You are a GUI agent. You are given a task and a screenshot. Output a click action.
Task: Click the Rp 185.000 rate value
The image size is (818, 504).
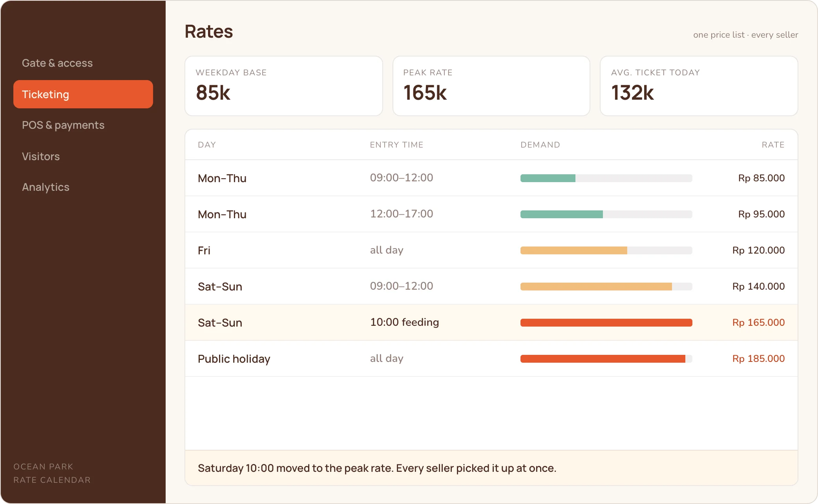[758, 358]
